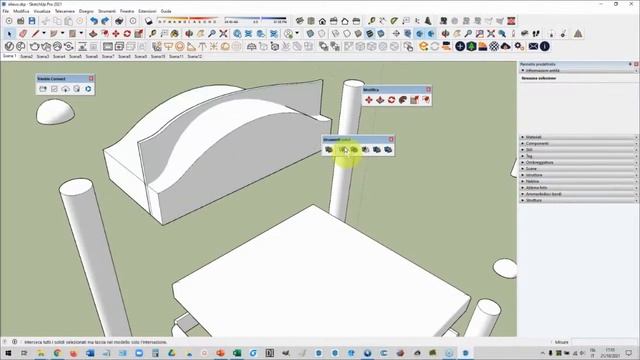Close the Modifica floating toolbar
Screen dimensions: 640x360
click(x=428, y=89)
